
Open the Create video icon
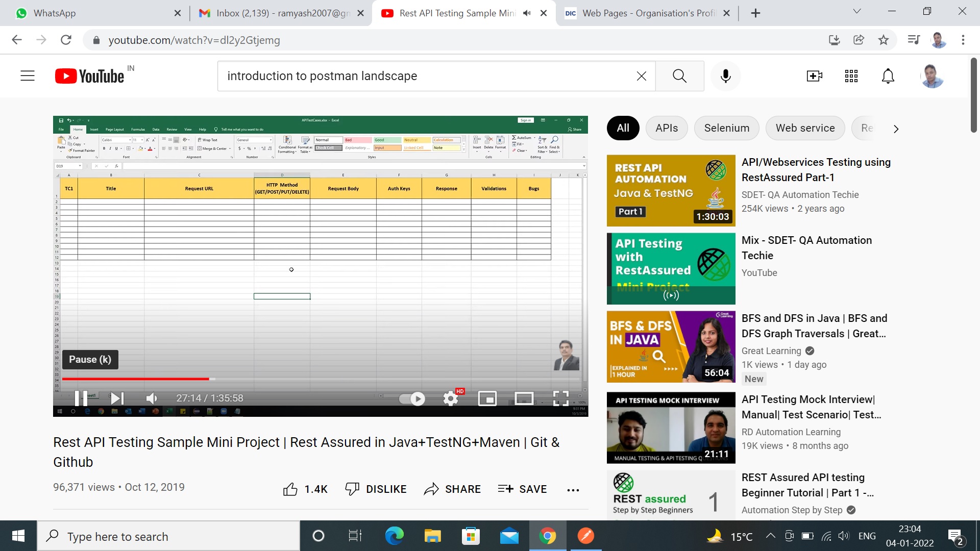click(x=814, y=76)
